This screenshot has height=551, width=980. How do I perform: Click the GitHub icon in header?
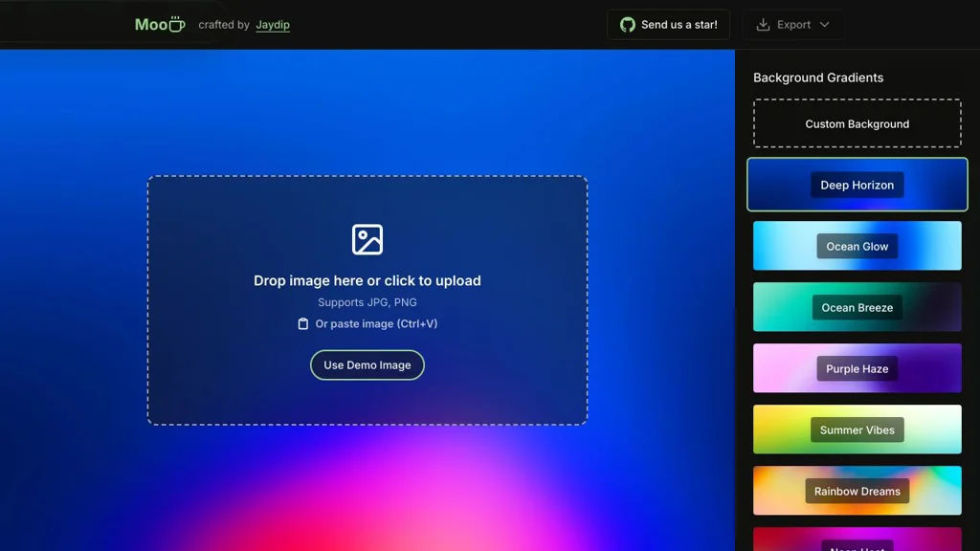627,24
